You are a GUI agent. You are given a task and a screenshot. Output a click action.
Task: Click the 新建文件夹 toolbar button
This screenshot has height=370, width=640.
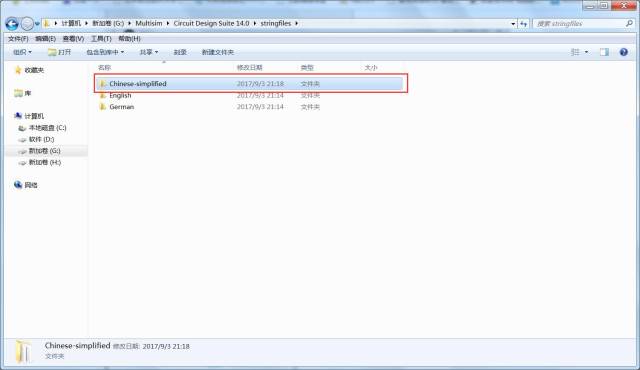pos(218,52)
